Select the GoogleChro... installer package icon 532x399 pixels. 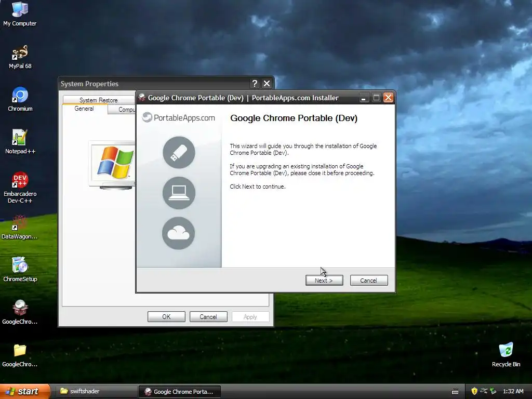click(20, 312)
